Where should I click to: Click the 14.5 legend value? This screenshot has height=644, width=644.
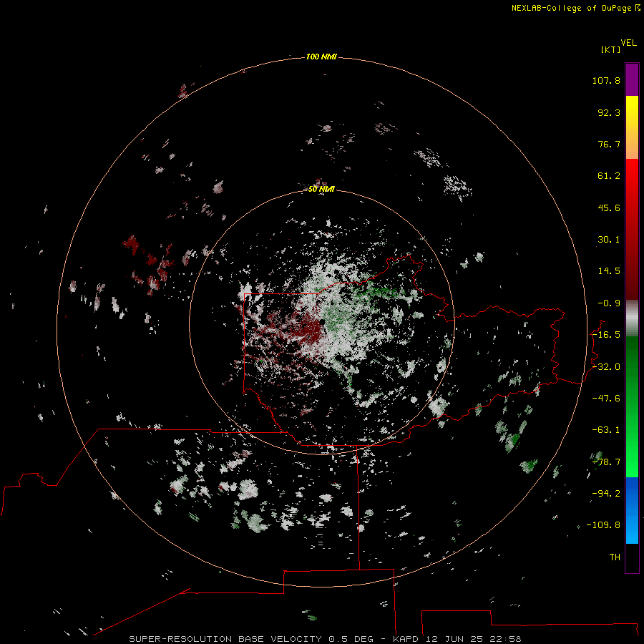[x=609, y=271]
